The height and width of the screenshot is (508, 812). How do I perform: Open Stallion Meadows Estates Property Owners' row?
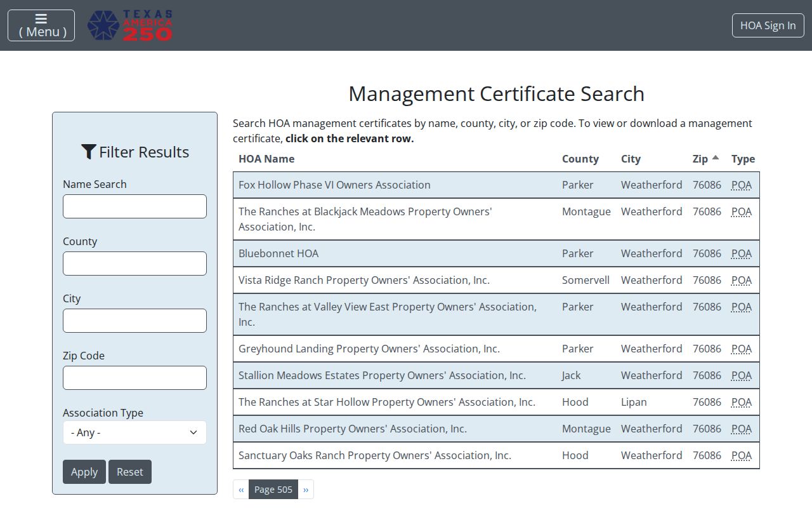[496, 375]
